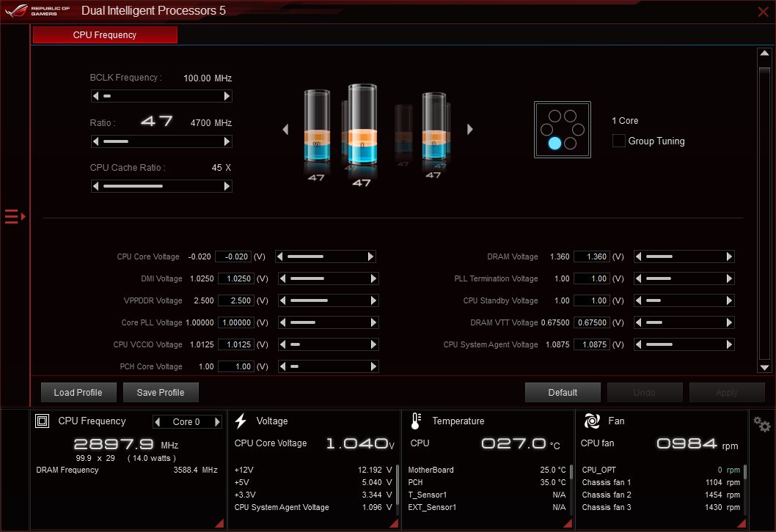Expand the Fan panel corner triangle
The width and height of the screenshot is (776, 532).
(x=742, y=523)
